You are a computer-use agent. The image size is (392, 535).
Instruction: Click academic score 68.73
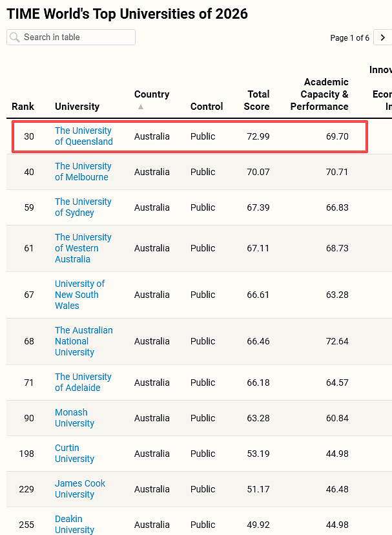tap(337, 248)
